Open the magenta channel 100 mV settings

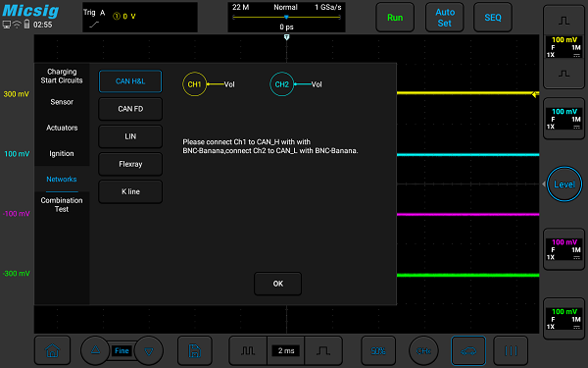click(563, 249)
